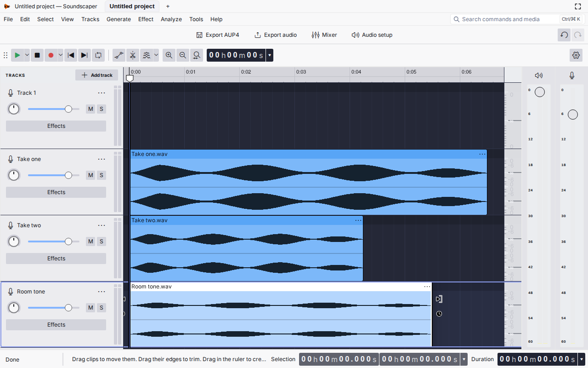
Task: Start recording with the red Record button
Action: (51, 55)
